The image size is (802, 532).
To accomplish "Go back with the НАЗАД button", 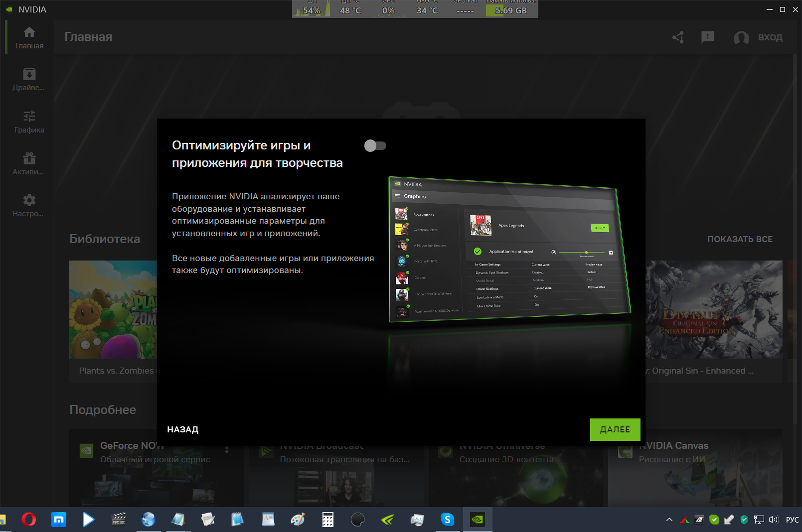I will click(183, 429).
